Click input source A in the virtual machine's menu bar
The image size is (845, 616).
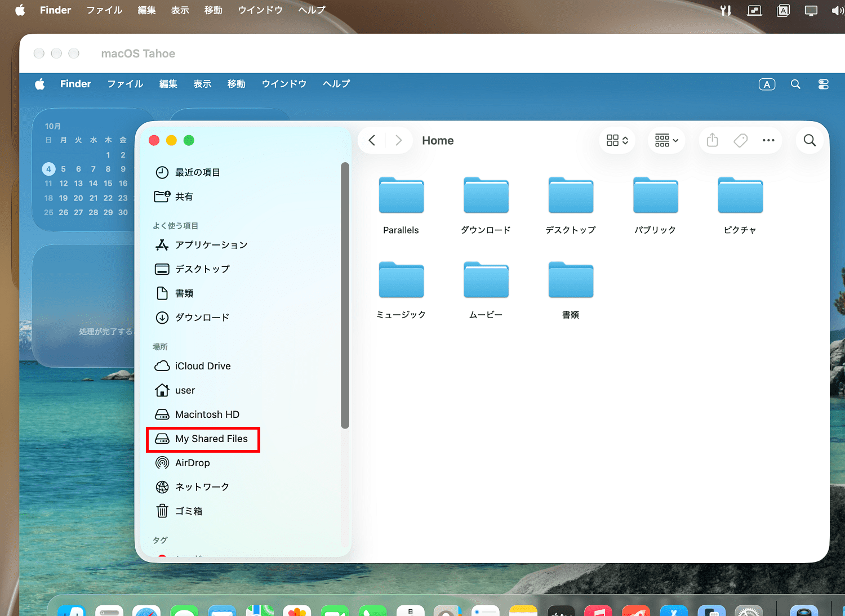[767, 84]
